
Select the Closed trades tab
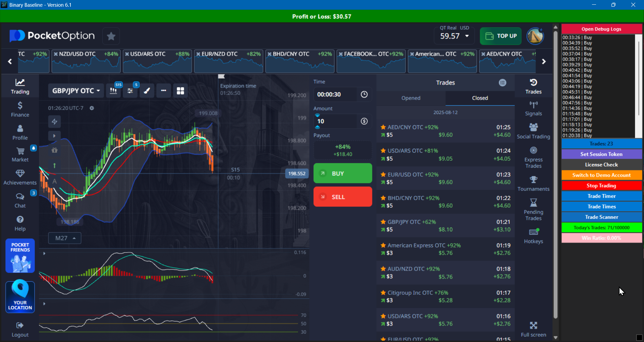click(480, 98)
